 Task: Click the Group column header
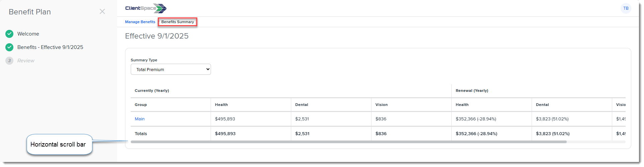(x=141, y=105)
